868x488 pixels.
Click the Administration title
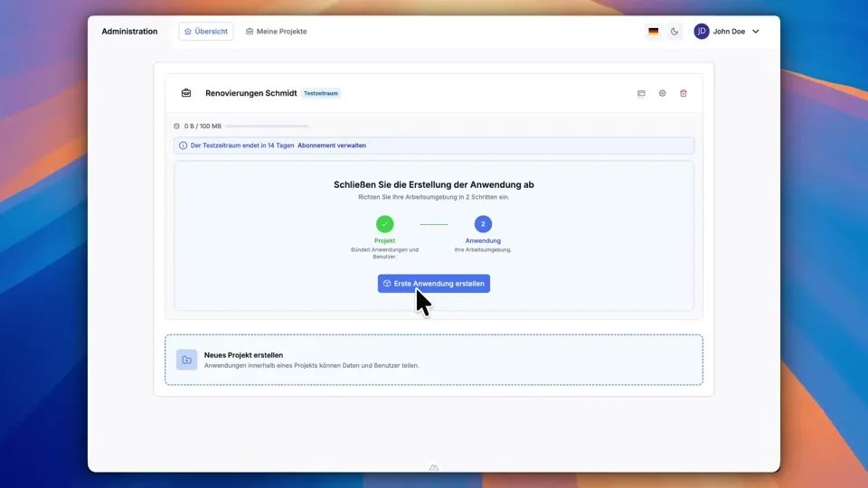(129, 32)
